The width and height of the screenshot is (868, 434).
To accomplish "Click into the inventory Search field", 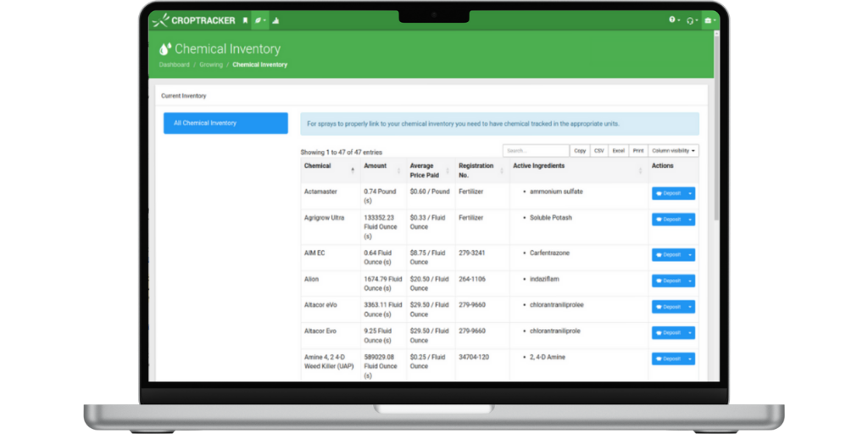I will coord(535,151).
